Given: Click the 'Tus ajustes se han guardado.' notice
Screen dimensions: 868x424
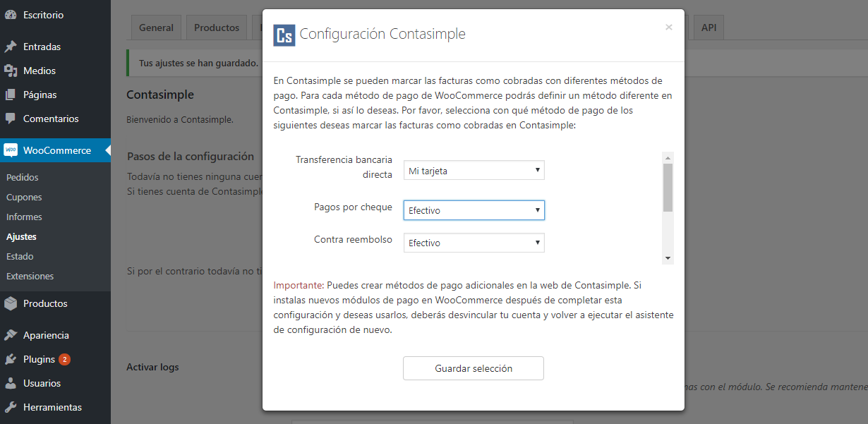Looking at the screenshot, I should coord(198,63).
